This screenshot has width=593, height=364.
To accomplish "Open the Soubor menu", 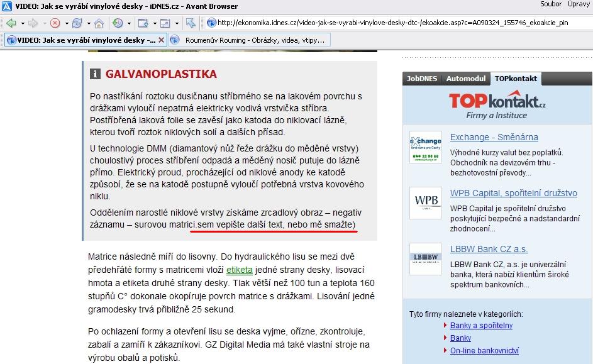I will pyautogui.click(x=551, y=4).
